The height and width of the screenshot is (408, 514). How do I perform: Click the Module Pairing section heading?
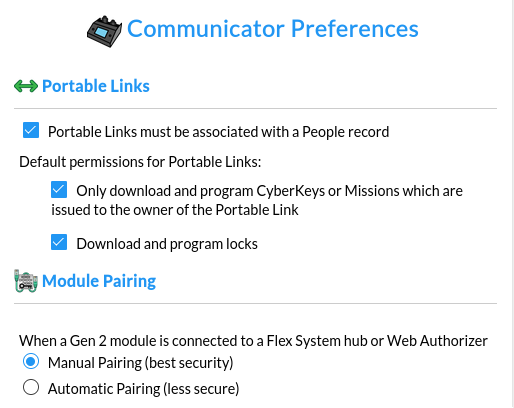pos(99,281)
